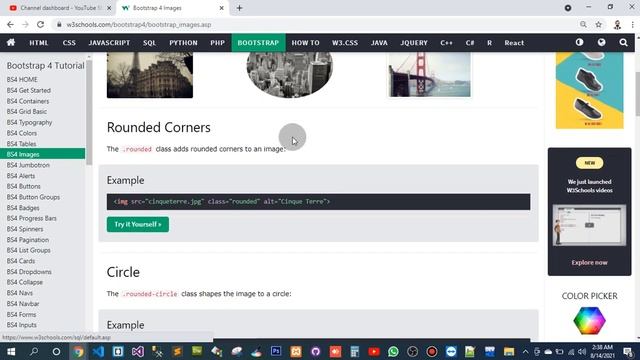Open volume speaker icon in system tray
Image resolution: width=640 pixels, height=360 pixels.
[x=582, y=351]
